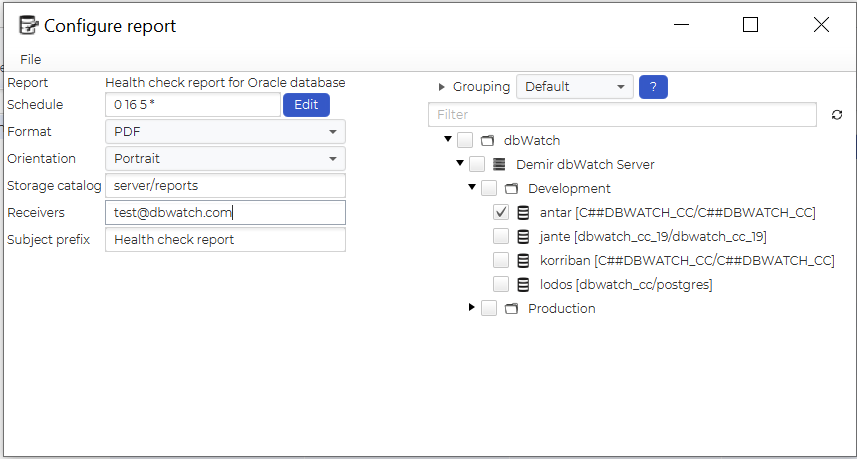Click the refresh icon beside Filter field
This screenshot has height=459, width=857.
tap(837, 116)
